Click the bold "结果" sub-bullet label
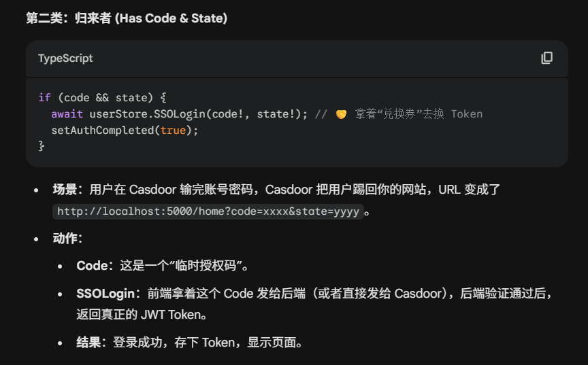Screen dimensions: 588x365 (x=88, y=342)
